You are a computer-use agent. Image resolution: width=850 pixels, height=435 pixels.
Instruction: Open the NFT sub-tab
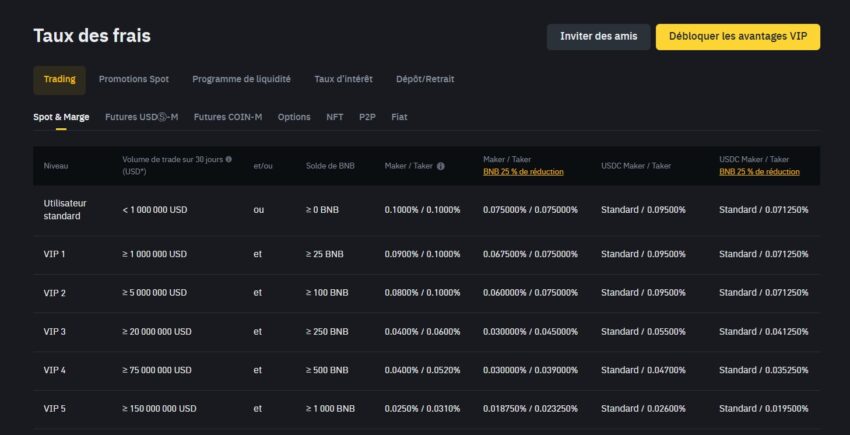pos(334,117)
